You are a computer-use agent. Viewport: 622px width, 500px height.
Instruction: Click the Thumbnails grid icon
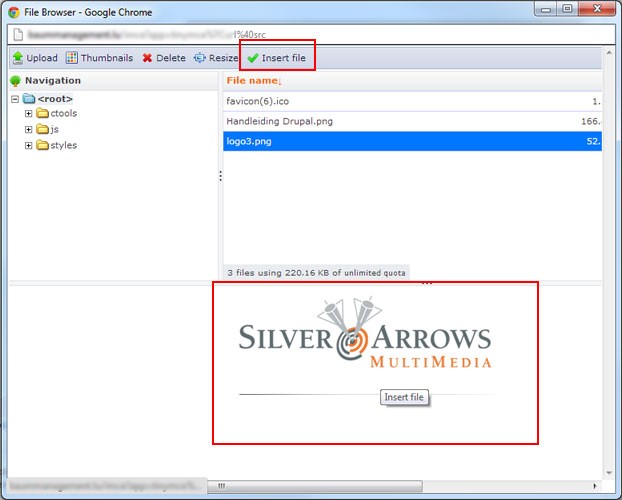tap(72, 58)
